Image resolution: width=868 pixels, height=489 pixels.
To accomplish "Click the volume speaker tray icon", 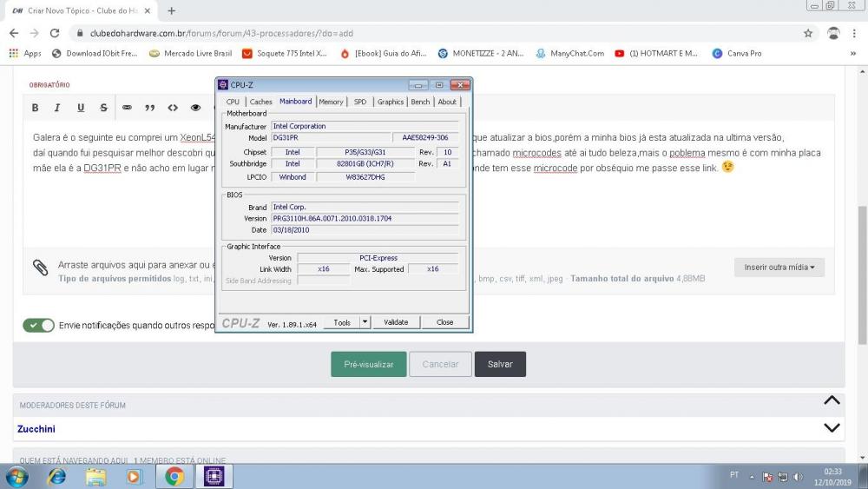I will coord(798,477).
